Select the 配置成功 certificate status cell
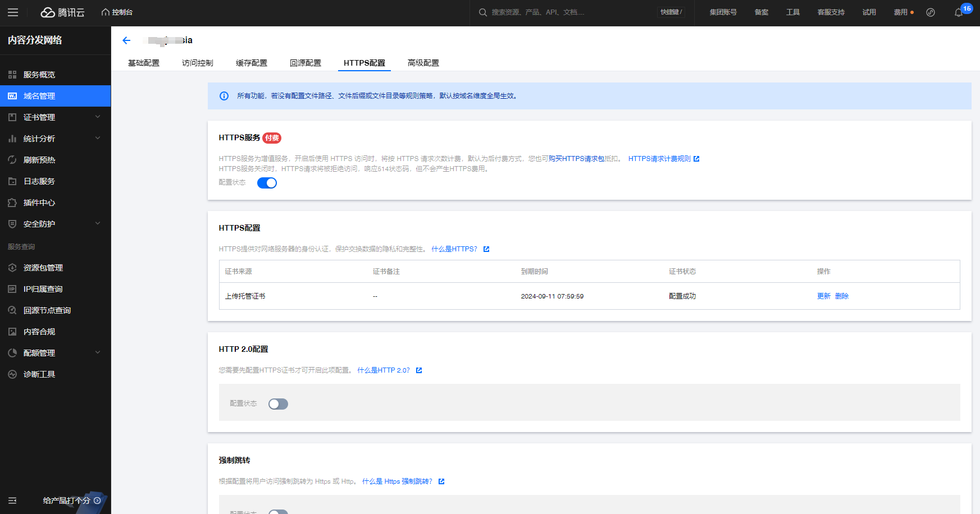980x514 pixels. click(682, 296)
